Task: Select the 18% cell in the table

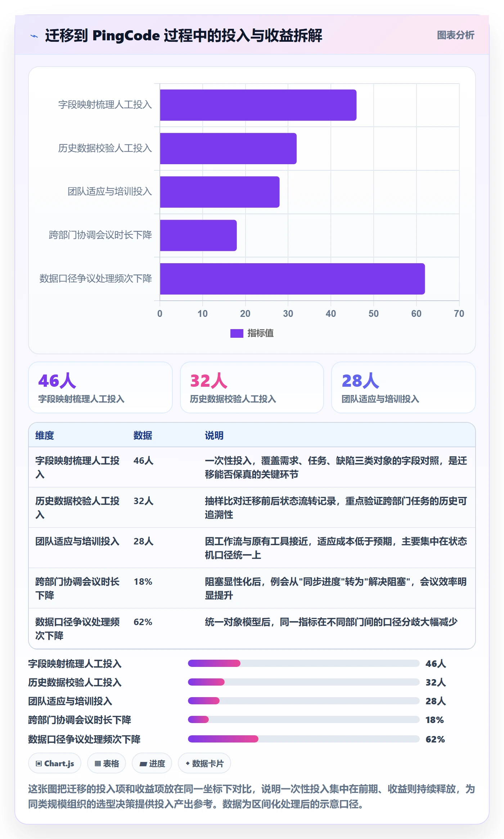Action: 143,582
